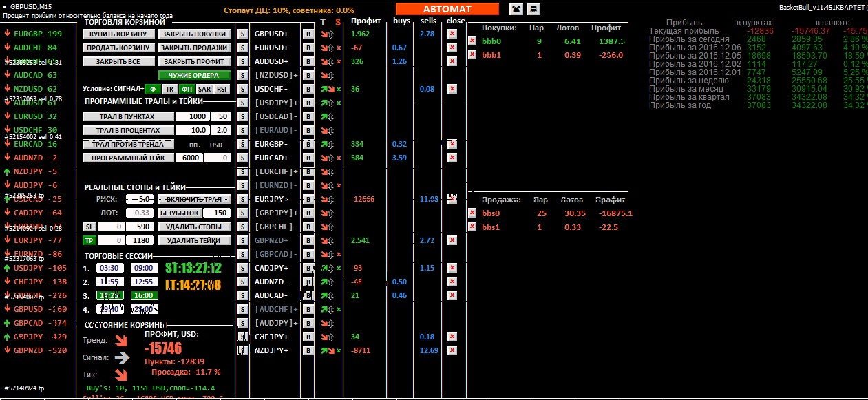Click the B button for USDCHF- row

308,89
